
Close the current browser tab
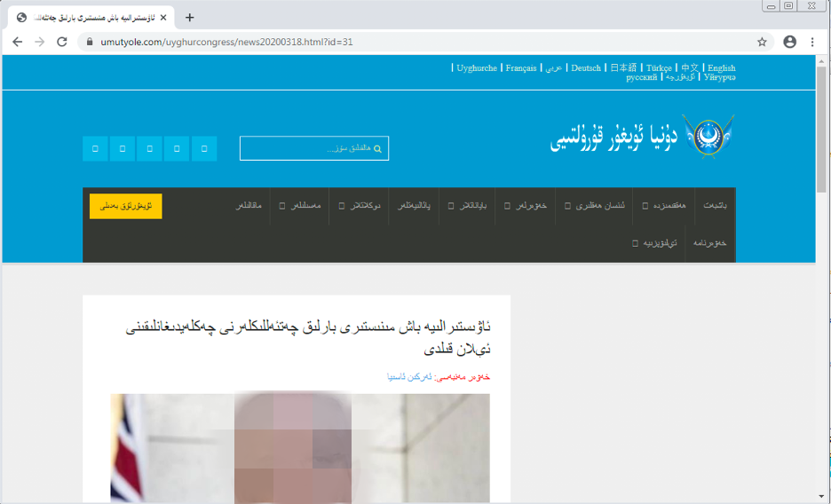point(163,18)
